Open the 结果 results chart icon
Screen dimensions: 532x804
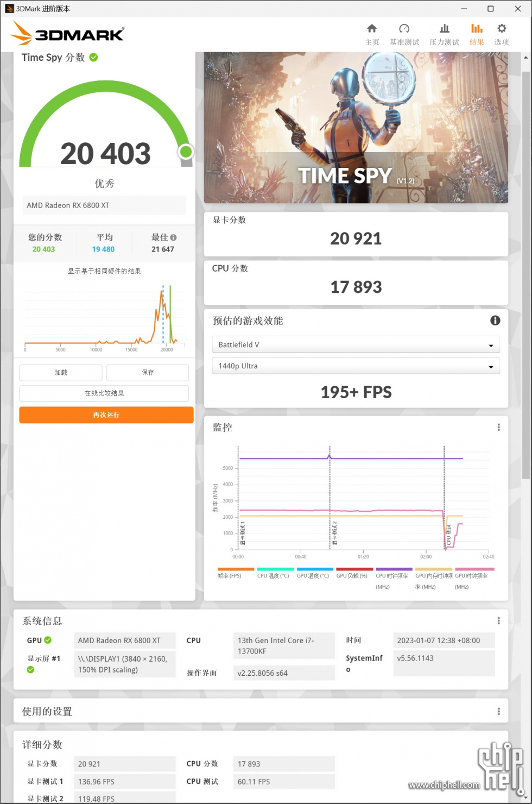point(477,28)
